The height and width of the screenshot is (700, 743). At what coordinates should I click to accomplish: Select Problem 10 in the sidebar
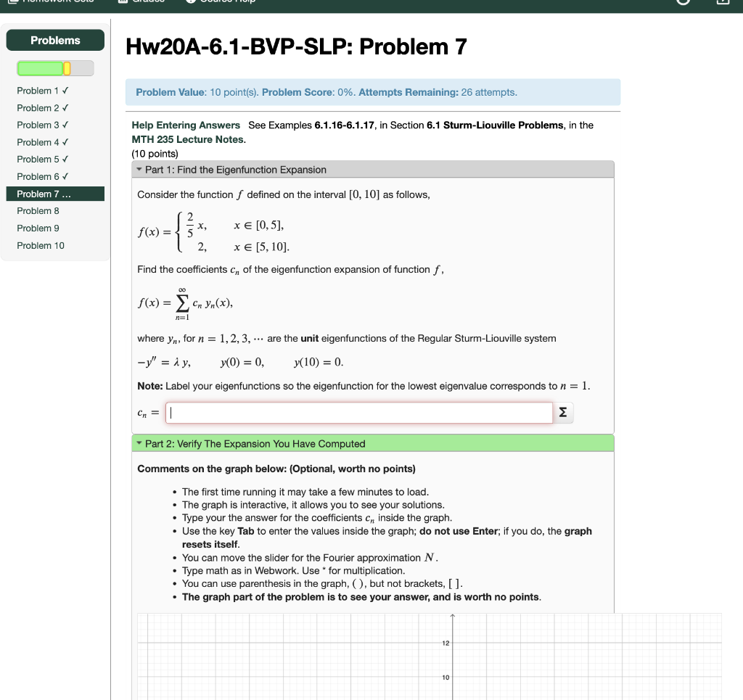41,245
